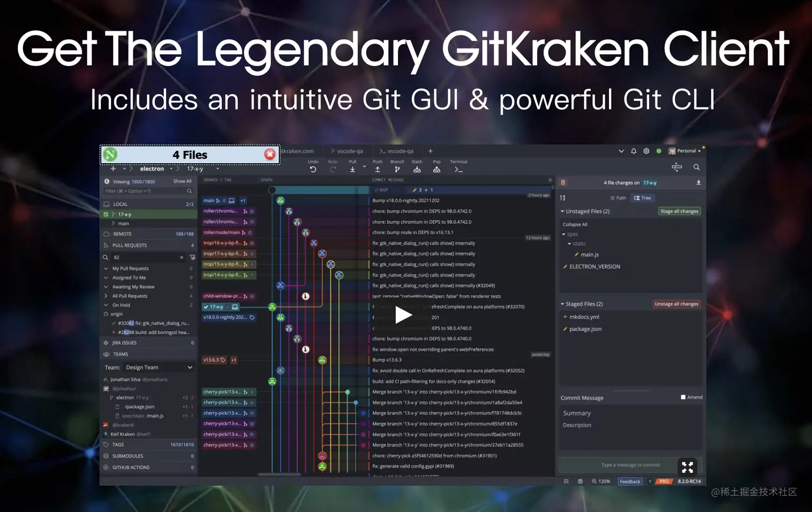Click the commit Summary field
The height and width of the screenshot is (512, 812).
(631, 413)
